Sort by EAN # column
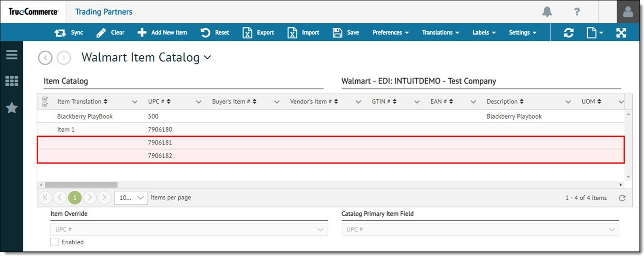 coord(442,101)
